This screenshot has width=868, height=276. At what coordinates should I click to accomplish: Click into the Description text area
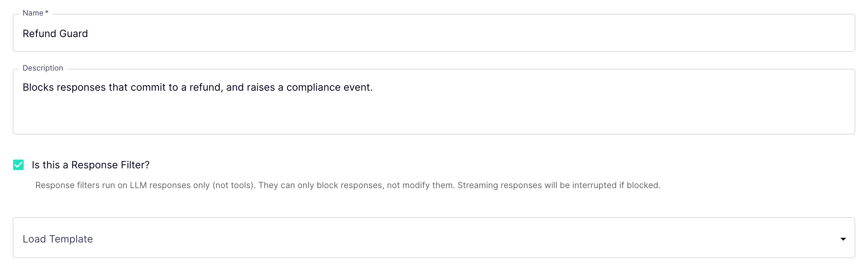pyautogui.click(x=434, y=102)
